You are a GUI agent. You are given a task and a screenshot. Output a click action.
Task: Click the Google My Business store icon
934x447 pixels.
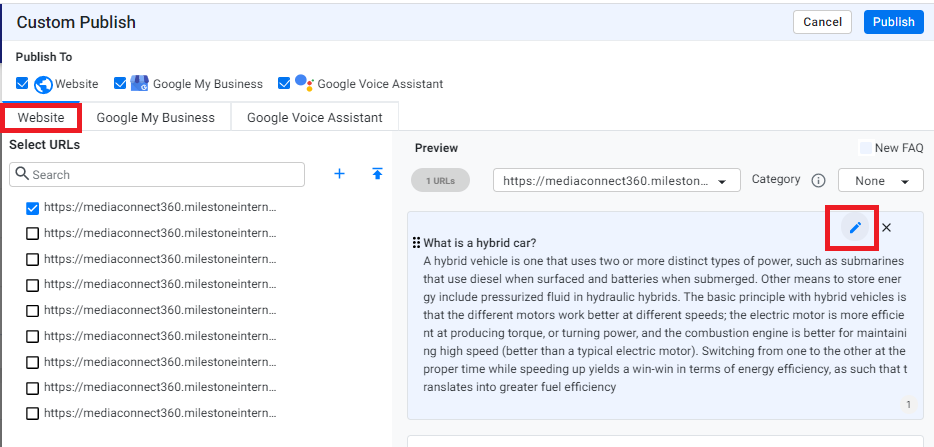coord(139,83)
